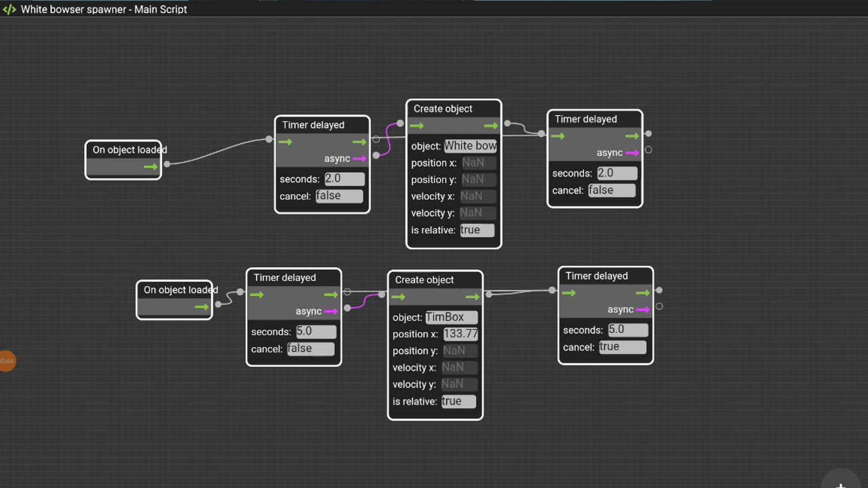The width and height of the screenshot is (868, 488).
Task: Set position y NaN in White bowser node
Action: 479,180
